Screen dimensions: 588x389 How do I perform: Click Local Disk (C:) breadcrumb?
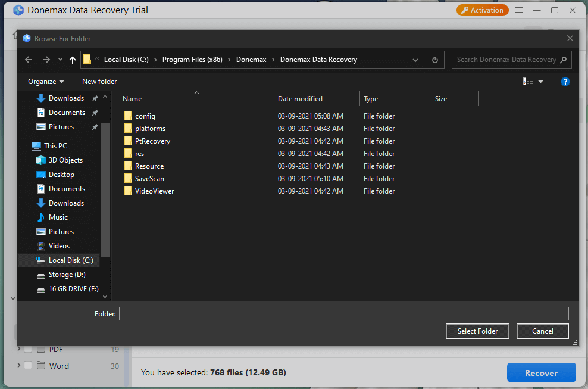point(126,60)
